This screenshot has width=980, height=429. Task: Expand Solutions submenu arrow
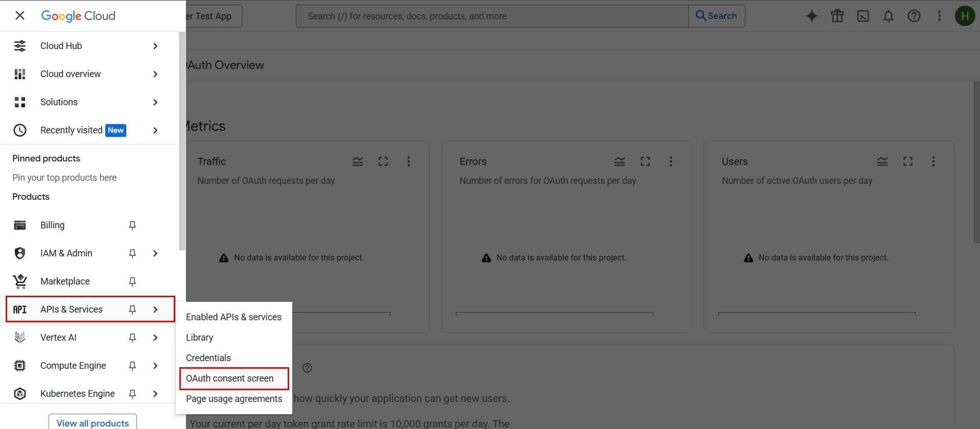pos(155,102)
